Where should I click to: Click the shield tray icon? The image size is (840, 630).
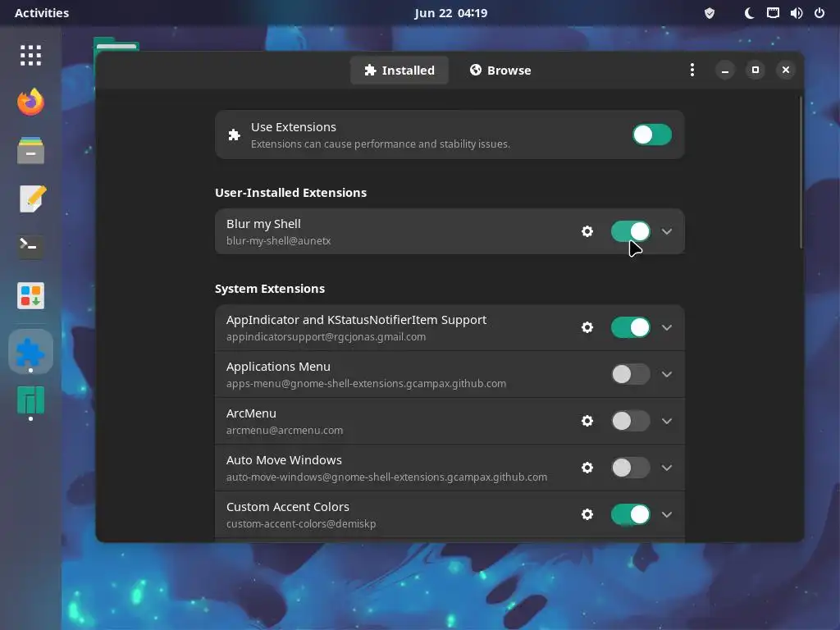[x=710, y=13]
